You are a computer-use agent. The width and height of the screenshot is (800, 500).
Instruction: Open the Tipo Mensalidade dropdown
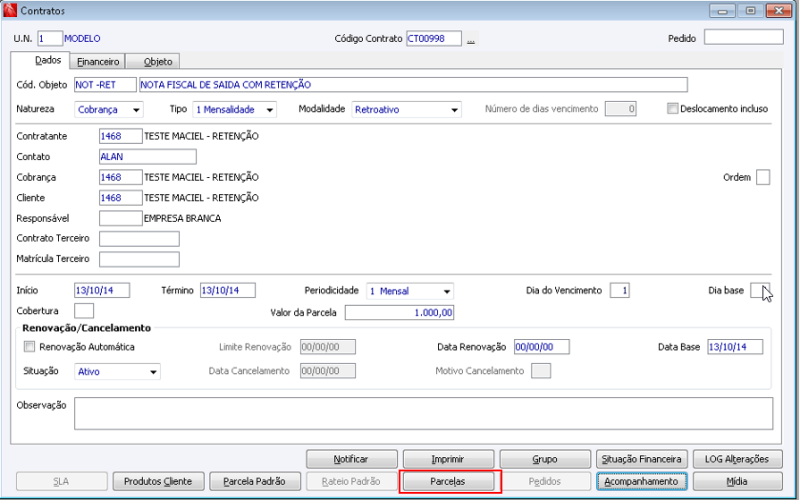coord(235,110)
